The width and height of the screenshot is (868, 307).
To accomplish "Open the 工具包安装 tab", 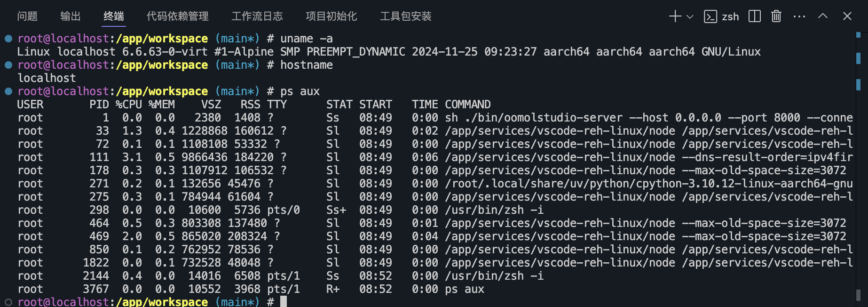I will pyautogui.click(x=406, y=16).
